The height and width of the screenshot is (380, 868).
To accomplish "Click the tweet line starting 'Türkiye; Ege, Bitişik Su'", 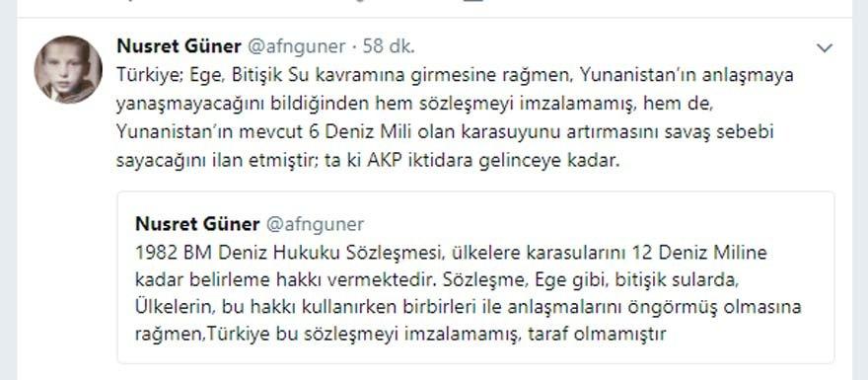I will [x=455, y=76].
